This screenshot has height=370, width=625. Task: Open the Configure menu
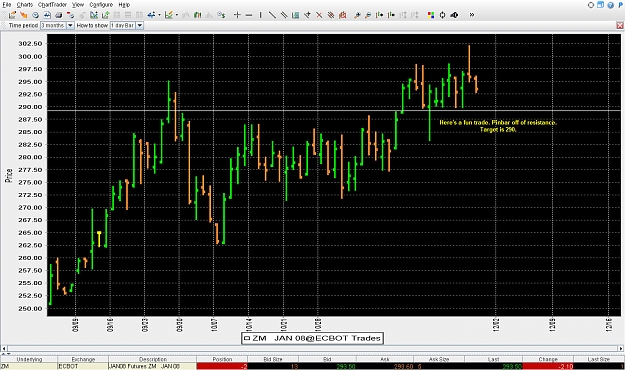[x=101, y=5]
